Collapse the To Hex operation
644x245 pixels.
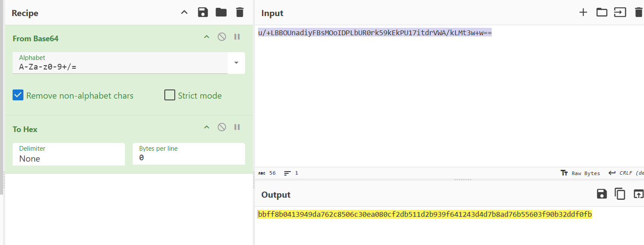tap(206, 127)
